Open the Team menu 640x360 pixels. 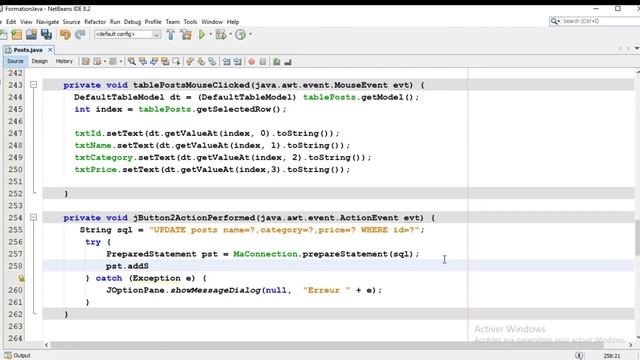[x=172, y=22]
